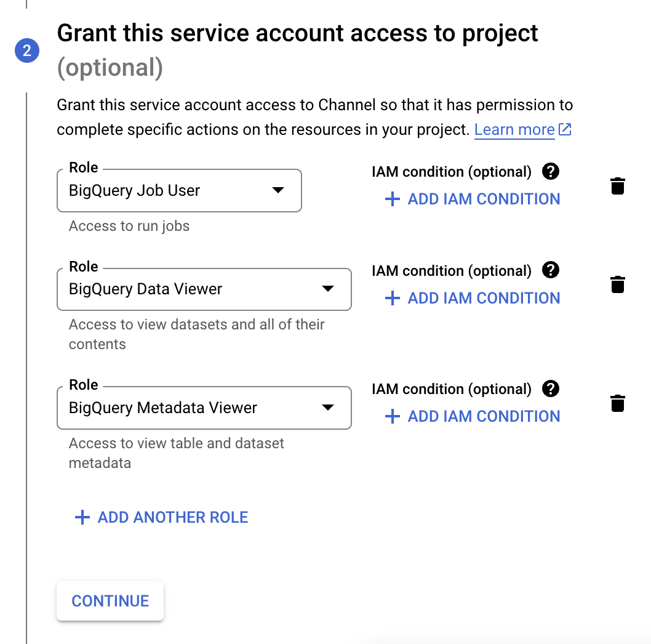Open help for the third IAM condition
This screenshot has height=644, width=651.
click(x=551, y=388)
